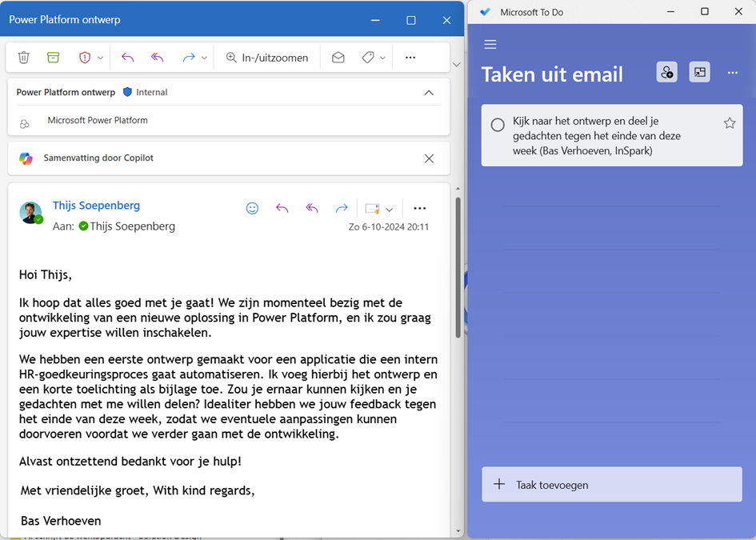Open more toolbar options in Outlook window

410,58
